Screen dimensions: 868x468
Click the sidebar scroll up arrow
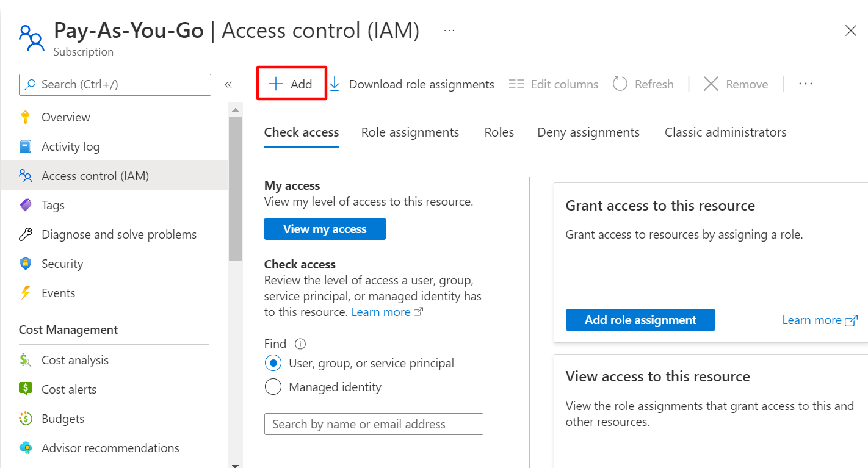(x=235, y=109)
